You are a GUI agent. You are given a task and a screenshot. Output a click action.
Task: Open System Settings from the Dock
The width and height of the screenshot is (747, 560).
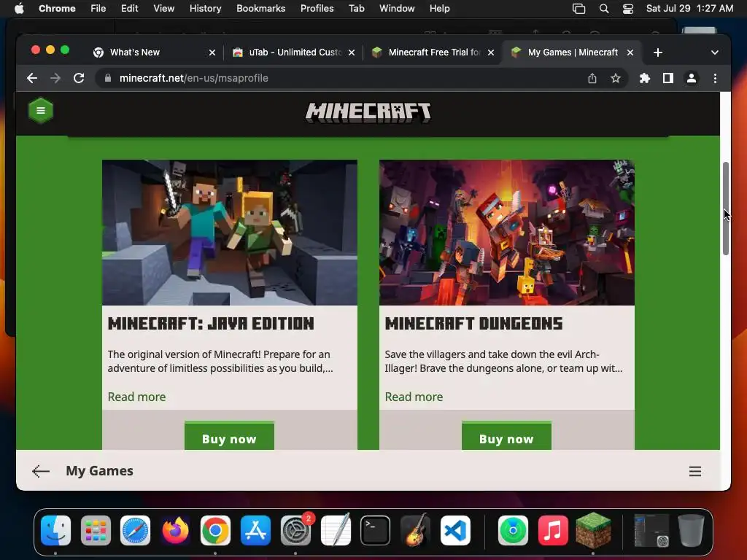coord(295,530)
